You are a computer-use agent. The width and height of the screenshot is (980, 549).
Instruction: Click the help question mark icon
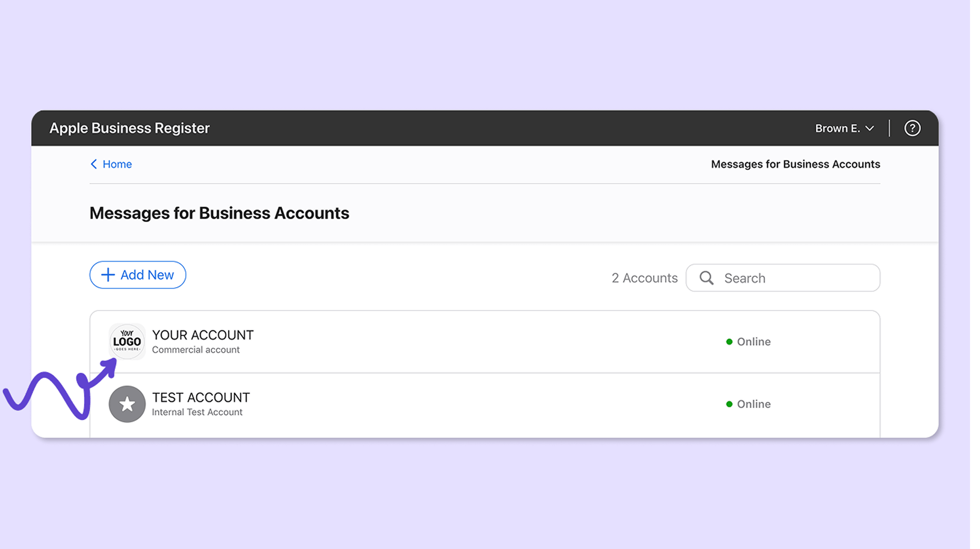(x=912, y=128)
